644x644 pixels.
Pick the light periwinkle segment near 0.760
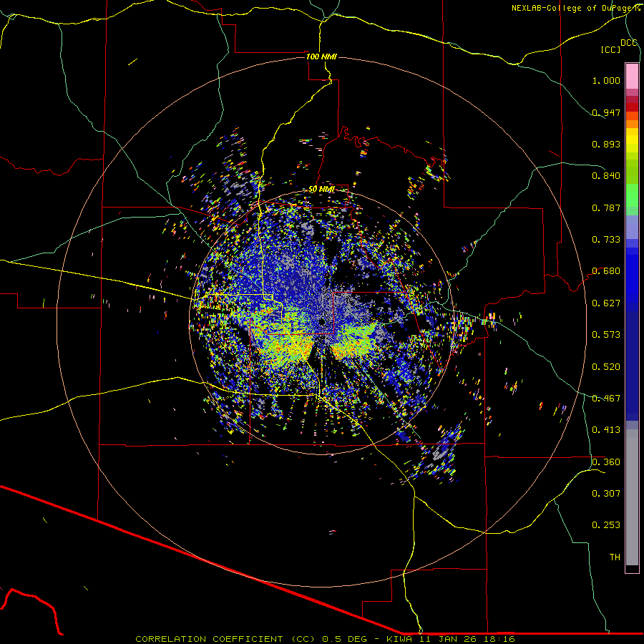632,228
